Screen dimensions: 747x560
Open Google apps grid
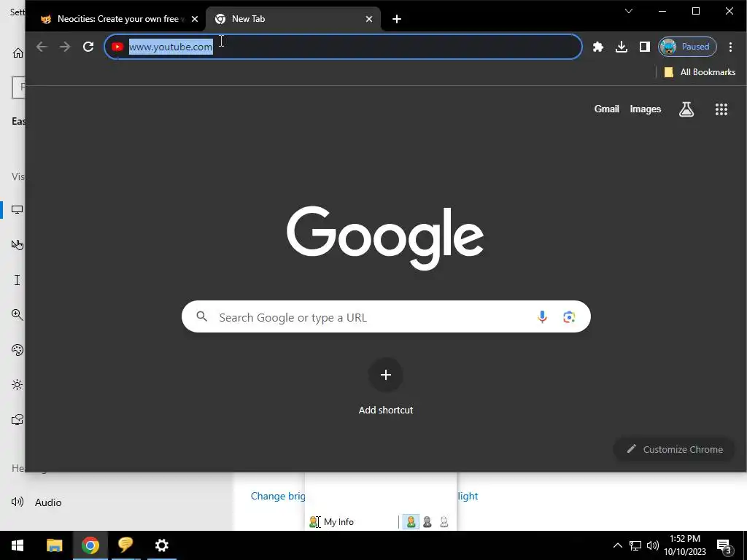click(x=721, y=109)
